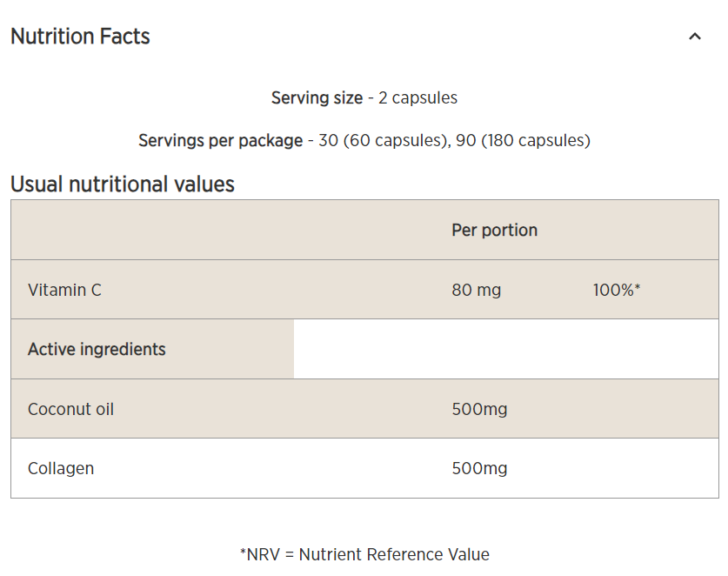This screenshot has height=576, width=728.
Task: Collapse the Nutrition Facts section chevron
Action: click(694, 37)
